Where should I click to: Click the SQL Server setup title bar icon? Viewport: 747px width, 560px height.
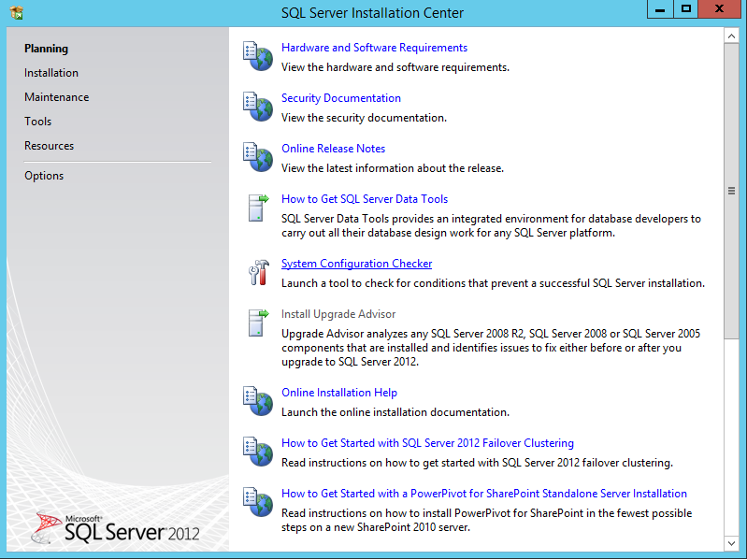click(16, 13)
